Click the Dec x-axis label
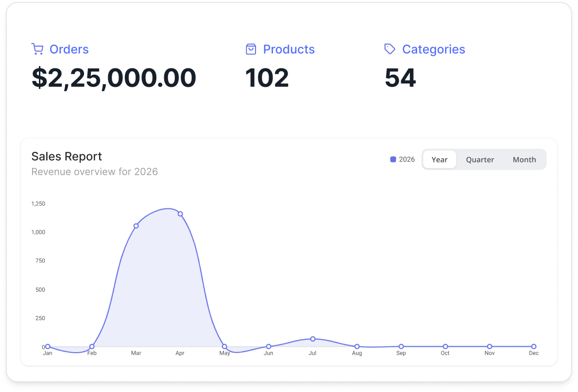 [534, 353]
